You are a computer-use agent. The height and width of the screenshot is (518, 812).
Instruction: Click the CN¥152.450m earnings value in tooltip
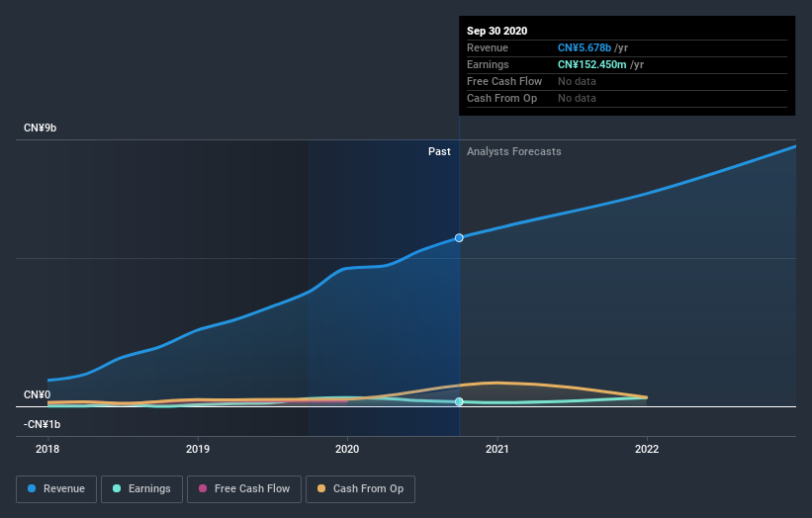[x=591, y=64]
